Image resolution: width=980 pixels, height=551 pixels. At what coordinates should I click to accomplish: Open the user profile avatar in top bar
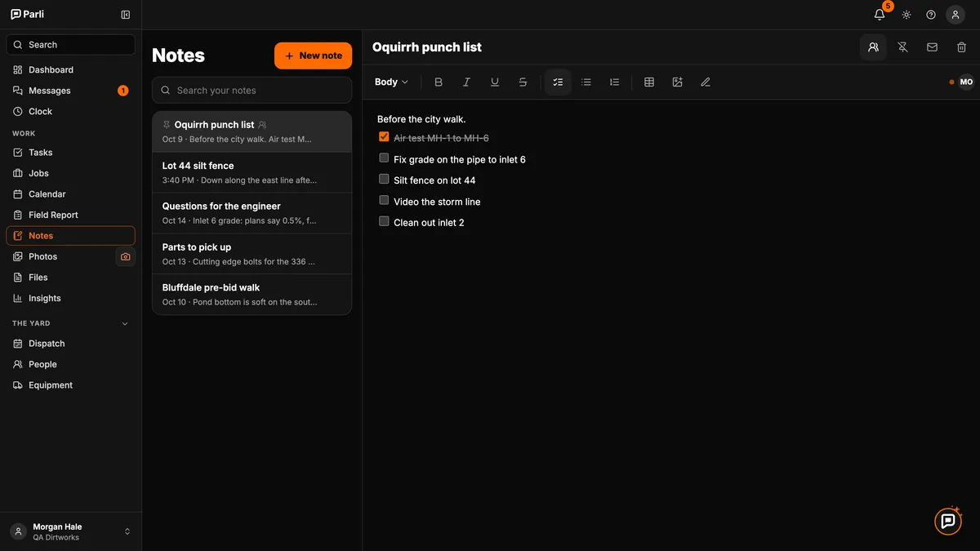[x=955, y=15]
